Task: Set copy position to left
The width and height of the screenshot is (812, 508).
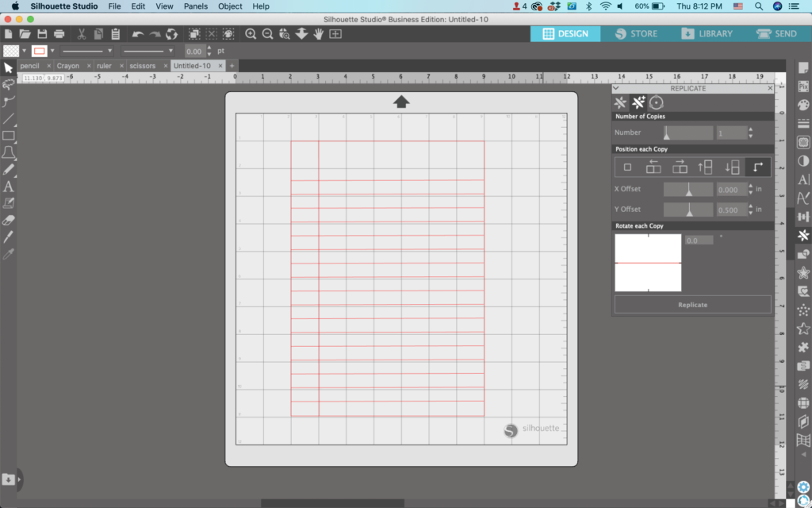Action: [653, 167]
